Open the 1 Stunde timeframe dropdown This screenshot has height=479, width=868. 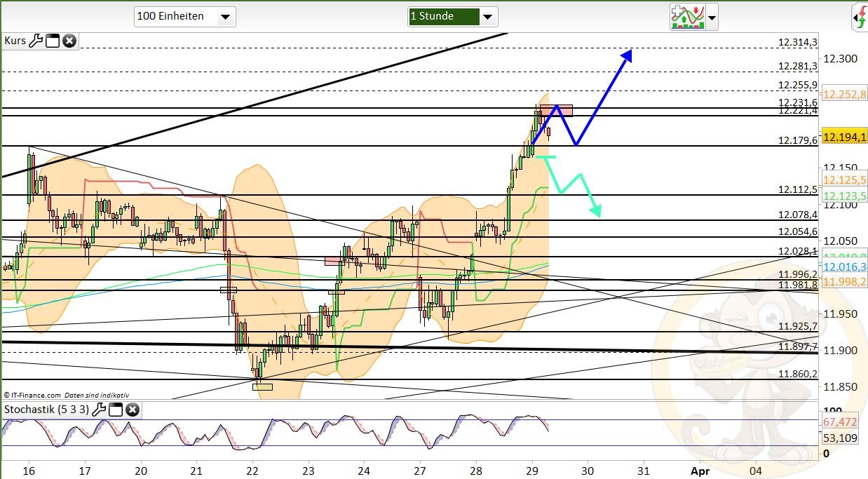pyautogui.click(x=488, y=16)
